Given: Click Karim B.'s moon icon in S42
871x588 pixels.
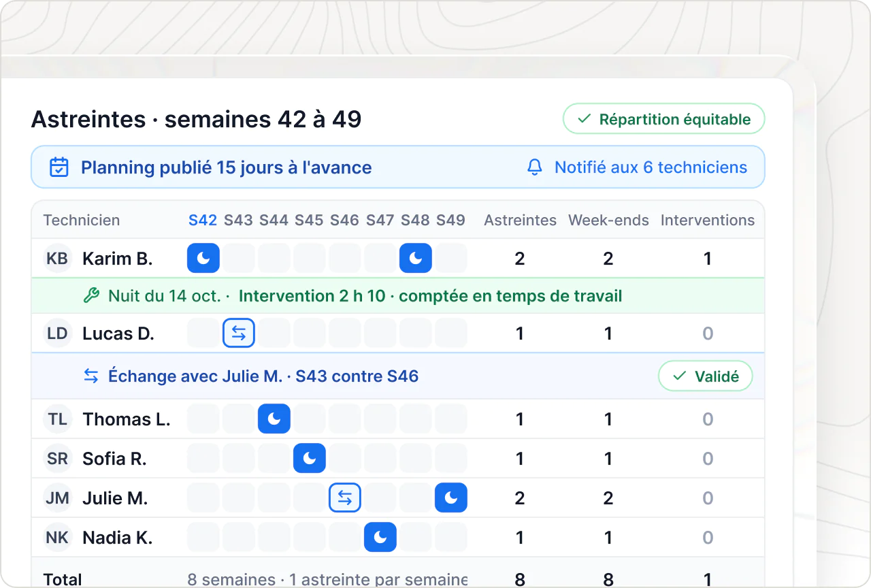Looking at the screenshot, I should [203, 259].
